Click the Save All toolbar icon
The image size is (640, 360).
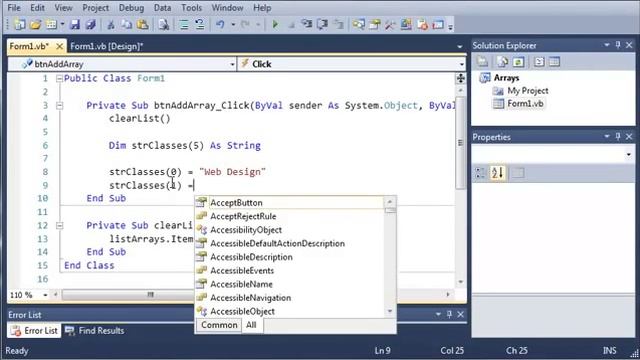pos(90,25)
